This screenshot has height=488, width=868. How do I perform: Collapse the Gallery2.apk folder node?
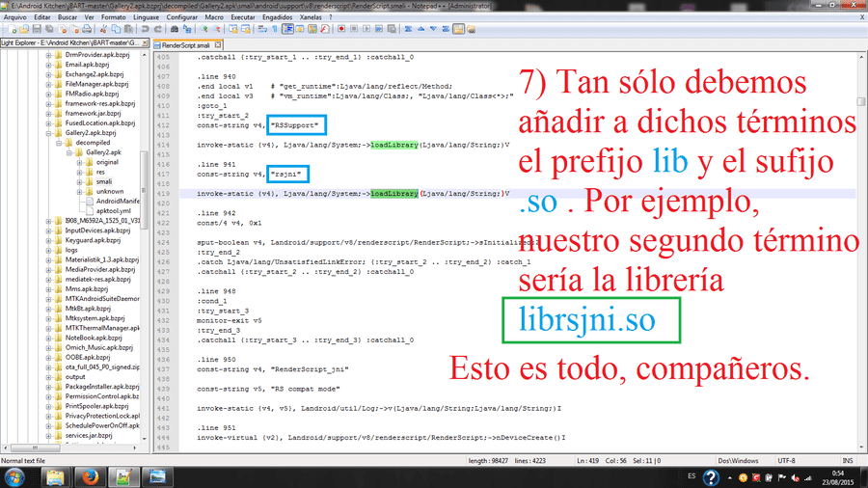[69, 152]
